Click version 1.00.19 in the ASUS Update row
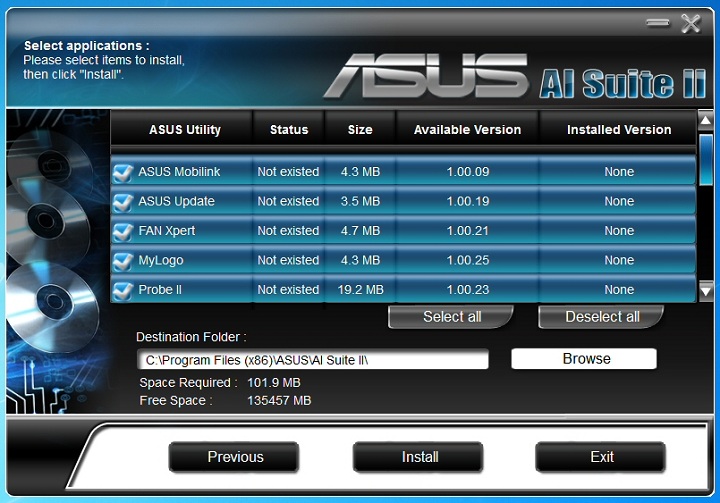Image resolution: width=720 pixels, height=503 pixels. pyautogui.click(x=468, y=201)
